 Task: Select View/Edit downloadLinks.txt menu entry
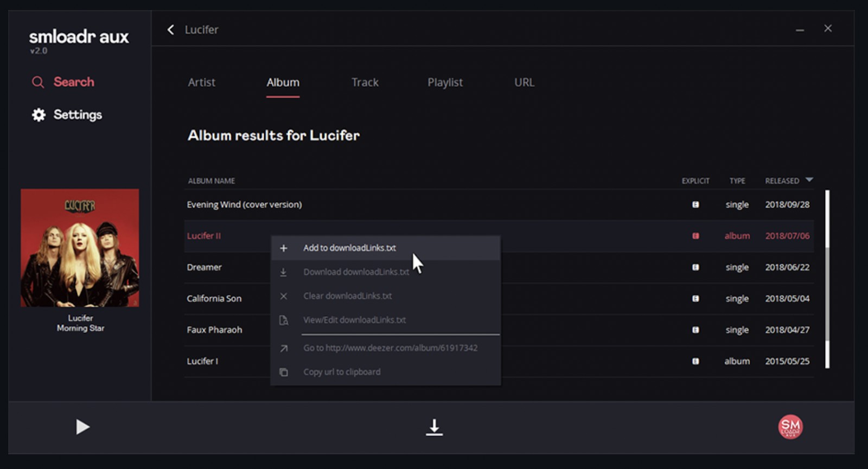(385, 319)
